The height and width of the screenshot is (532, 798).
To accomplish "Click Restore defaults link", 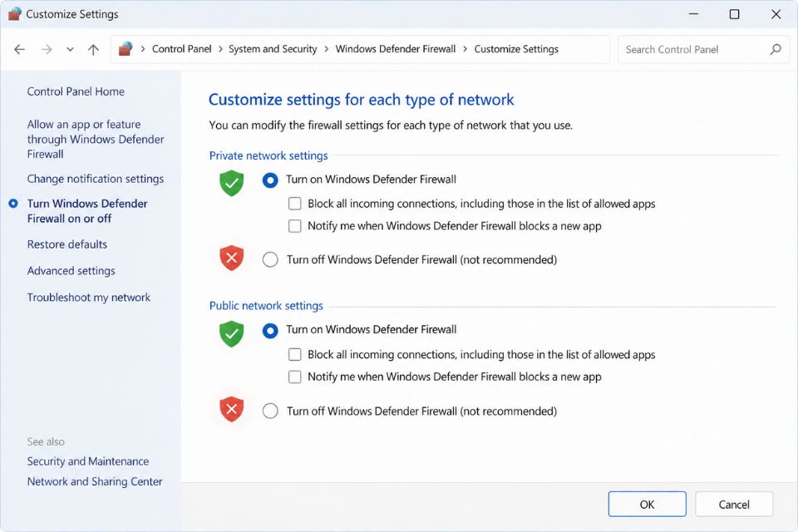I will click(x=67, y=244).
